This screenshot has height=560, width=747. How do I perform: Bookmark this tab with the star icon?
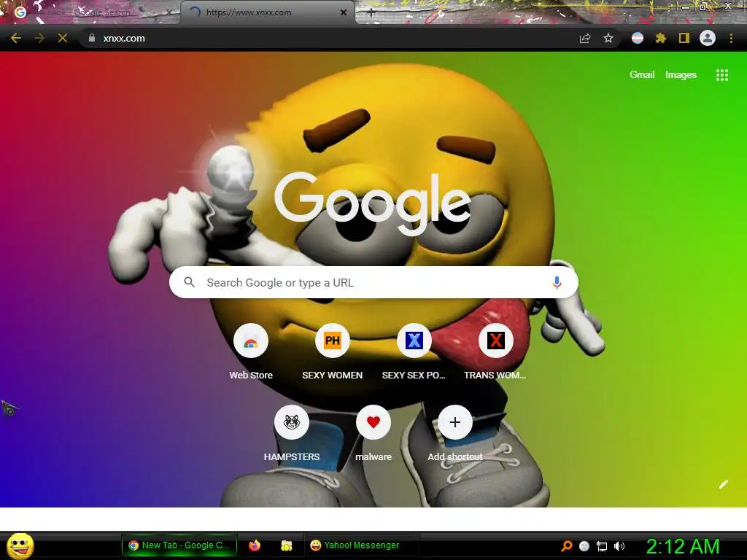tap(608, 38)
